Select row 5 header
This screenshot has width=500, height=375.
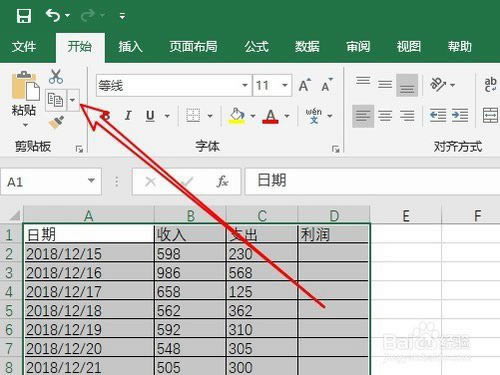(x=11, y=310)
